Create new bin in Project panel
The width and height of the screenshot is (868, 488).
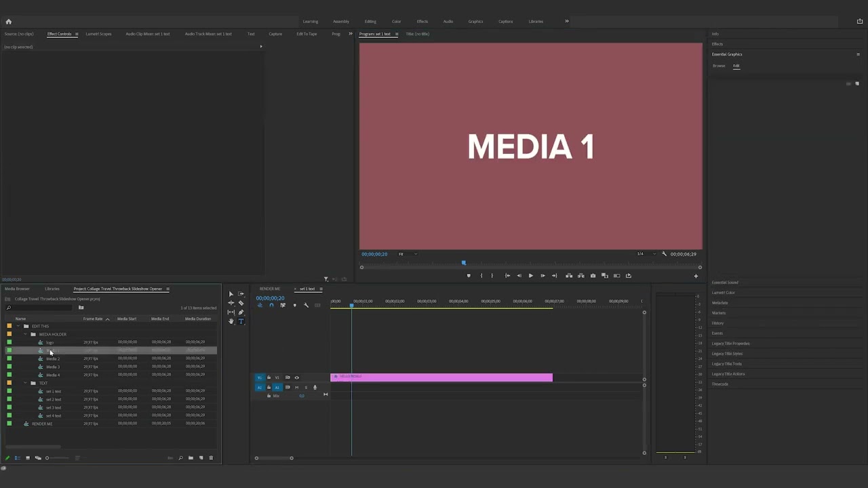click(191, 458)
